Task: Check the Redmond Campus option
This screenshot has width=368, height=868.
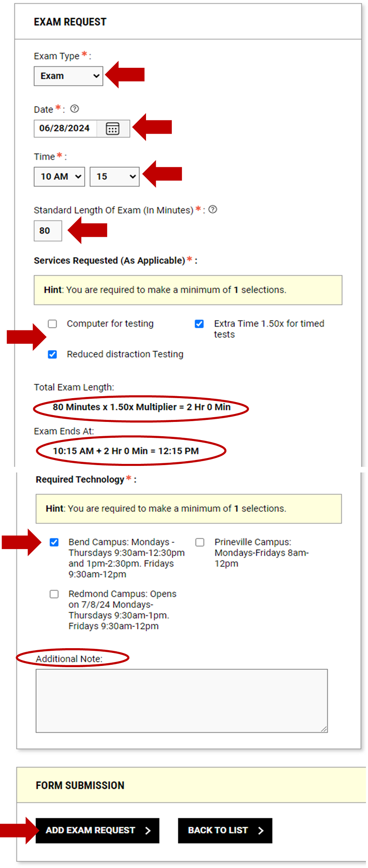Action: point(55,594)
